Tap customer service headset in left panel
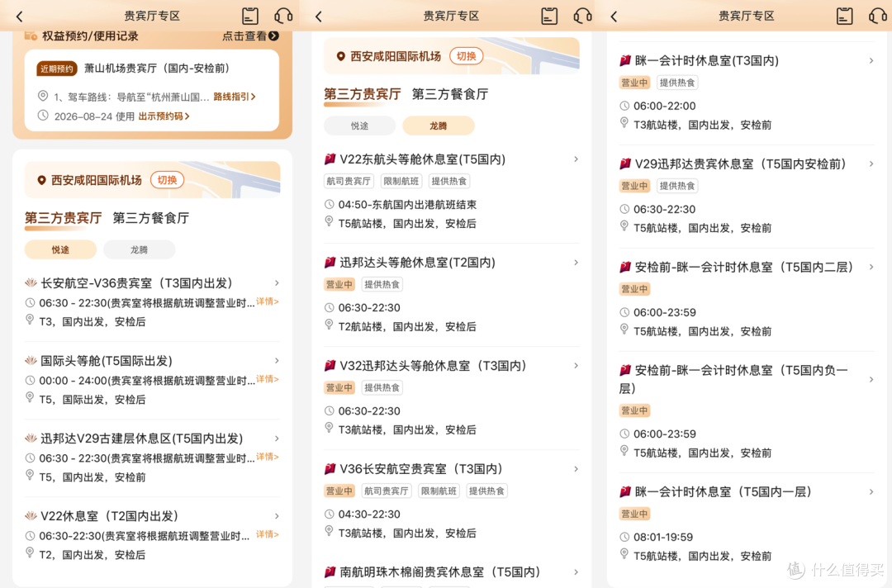The image size is (892, 588). (x=282, y=16)
